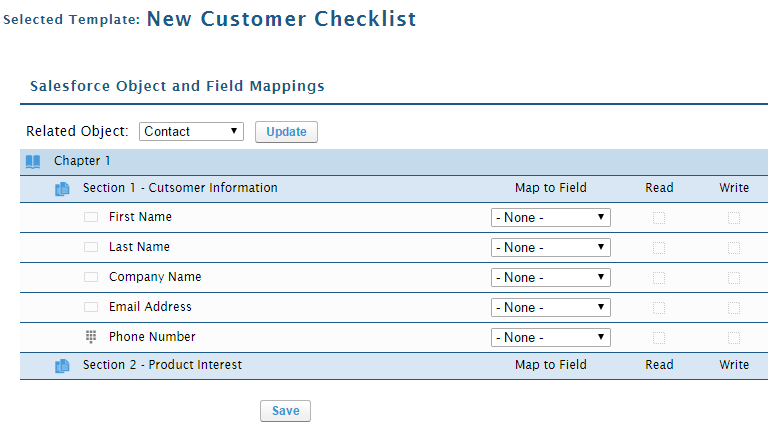The width and height of the screenshot is (768, 426).
Task: Toggle the Write checkbox for Last Name
Action: [x=734, y=248]
